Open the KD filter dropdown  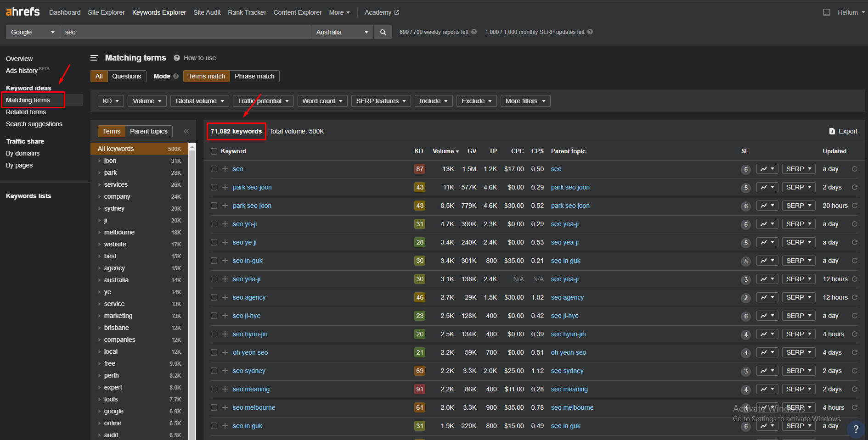(111, 101)
